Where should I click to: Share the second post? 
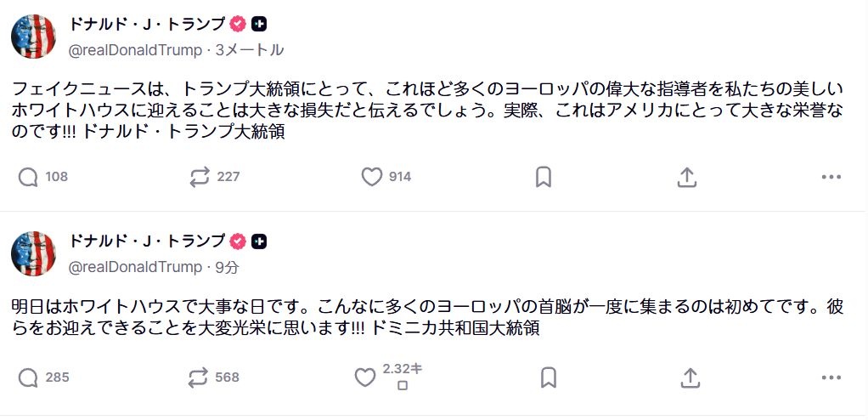(x=690, y=377)
